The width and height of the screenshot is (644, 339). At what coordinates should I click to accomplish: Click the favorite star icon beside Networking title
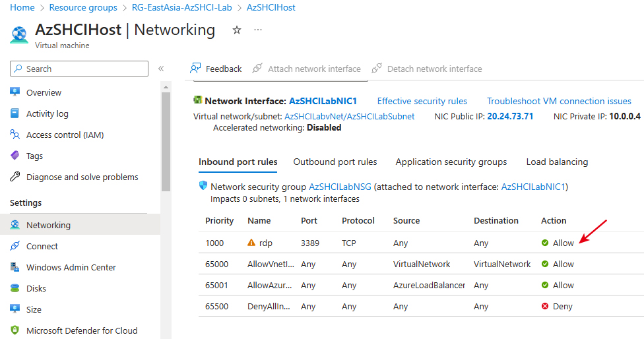(237, 30)
